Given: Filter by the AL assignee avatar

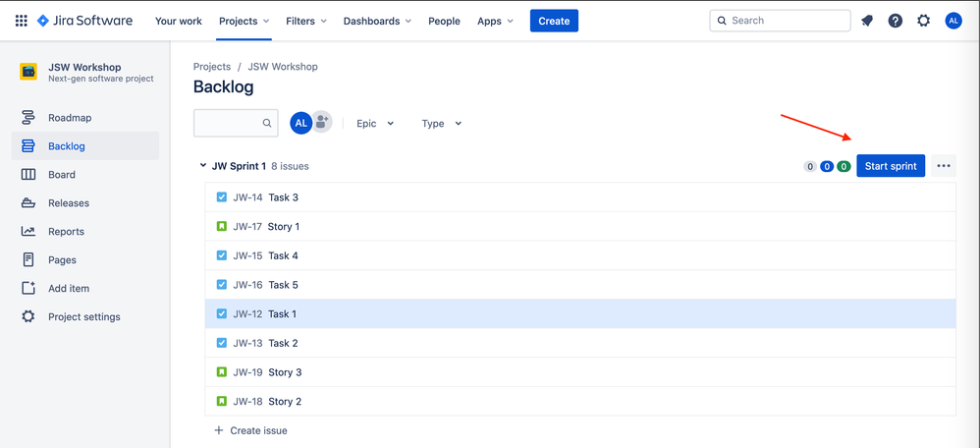Looking at the screenshot, I should pyautogui.click(x=300, y=123).
